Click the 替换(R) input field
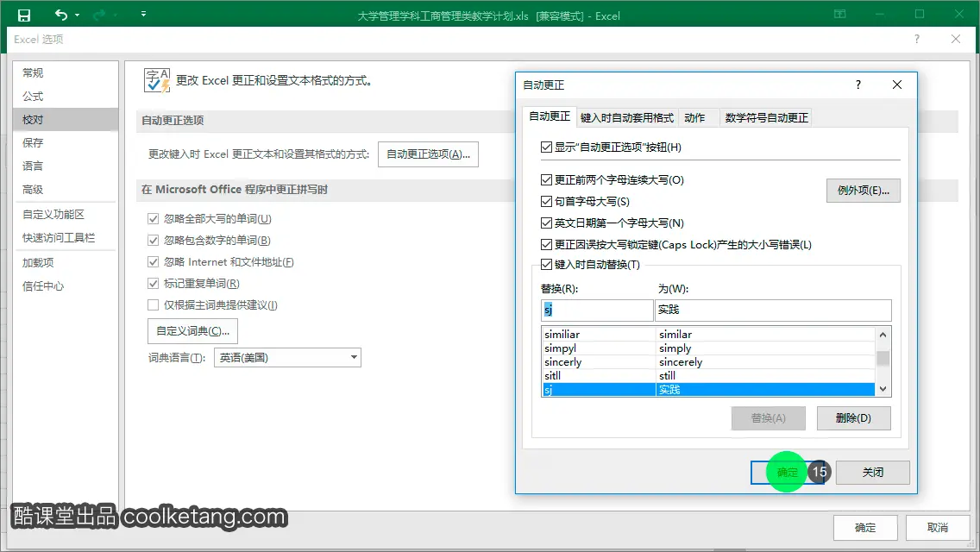The image size is (980, 552). pyautogui.click(x=597, y=310)
